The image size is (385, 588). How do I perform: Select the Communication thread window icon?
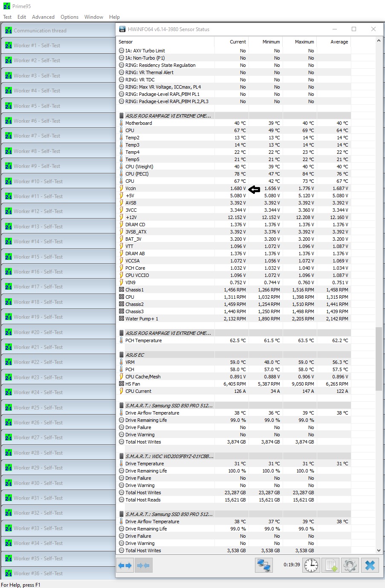point(9,31)
